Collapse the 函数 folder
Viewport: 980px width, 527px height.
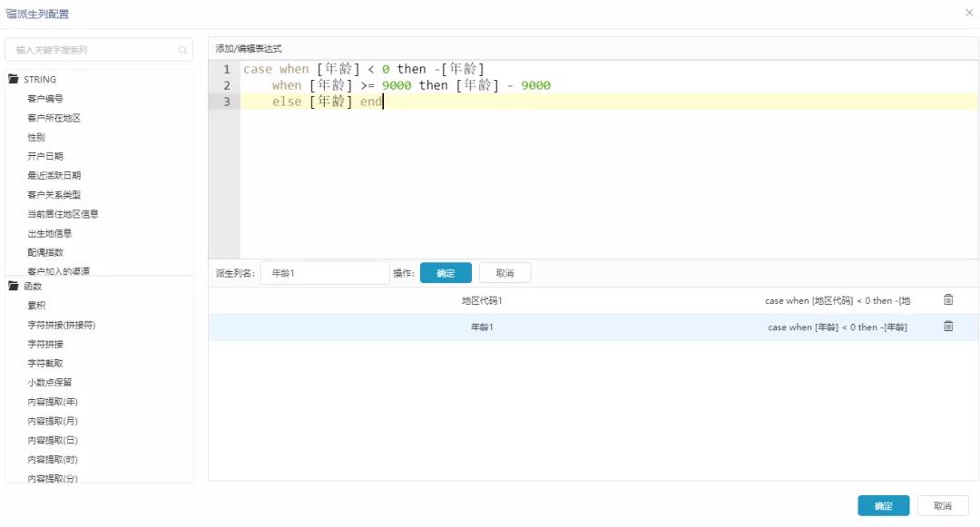[x=13, y=286]
